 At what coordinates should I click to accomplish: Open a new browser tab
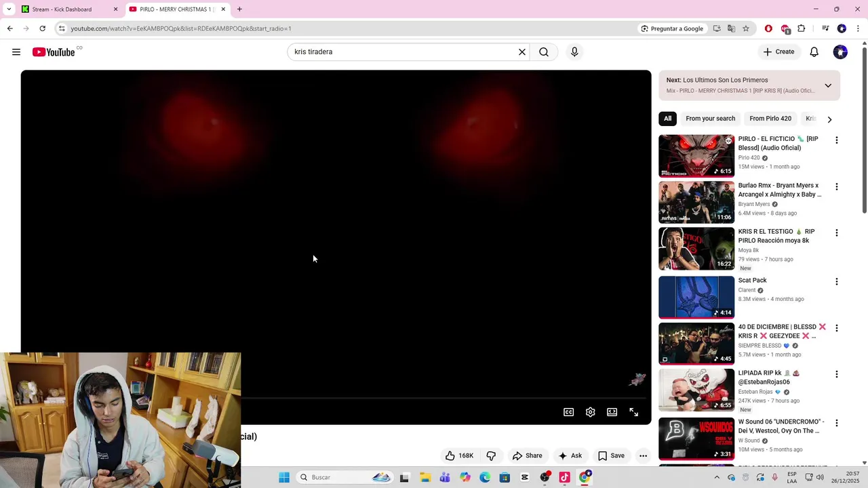[239, 9]
